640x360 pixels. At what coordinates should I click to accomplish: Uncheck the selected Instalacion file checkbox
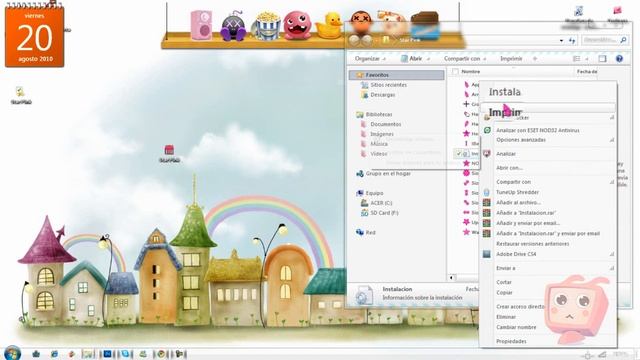(x=458, y=154)
